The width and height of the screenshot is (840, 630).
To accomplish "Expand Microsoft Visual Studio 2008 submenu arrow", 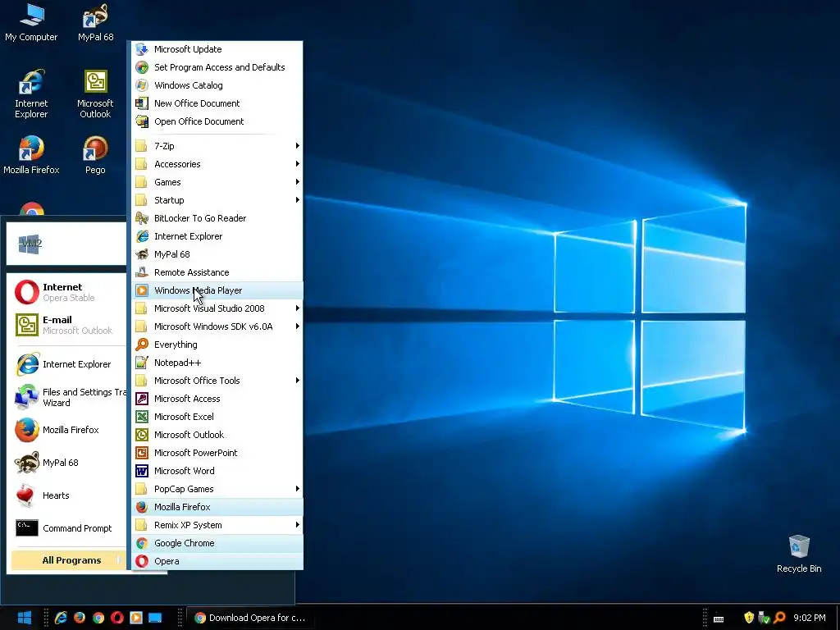I will [x=297, y=308].
